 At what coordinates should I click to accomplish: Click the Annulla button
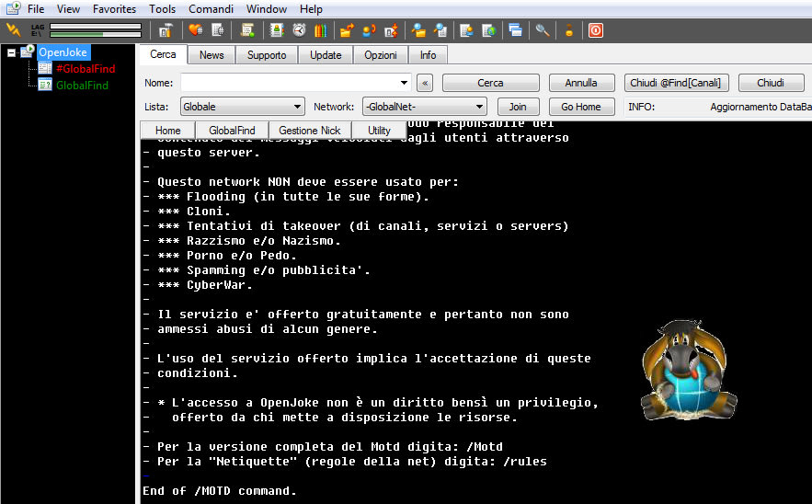pos(581,83)
